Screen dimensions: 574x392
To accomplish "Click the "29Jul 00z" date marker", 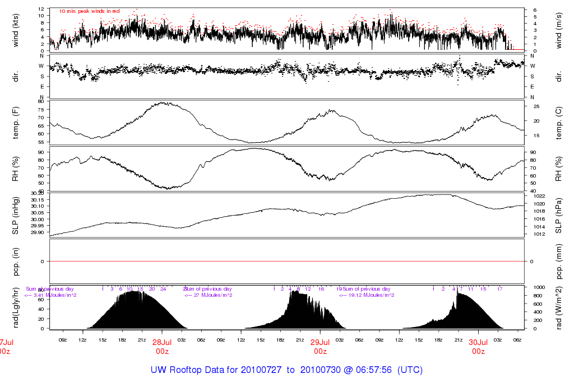I will click(320, 347).
